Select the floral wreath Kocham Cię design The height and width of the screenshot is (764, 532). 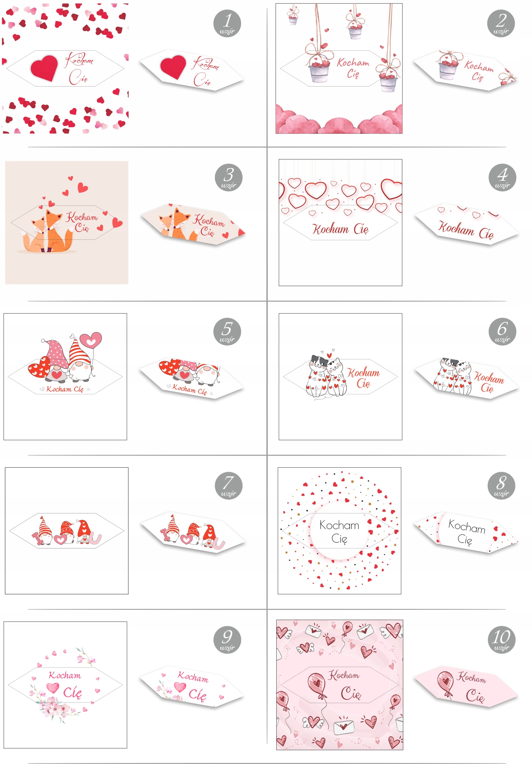coord(65,685)
